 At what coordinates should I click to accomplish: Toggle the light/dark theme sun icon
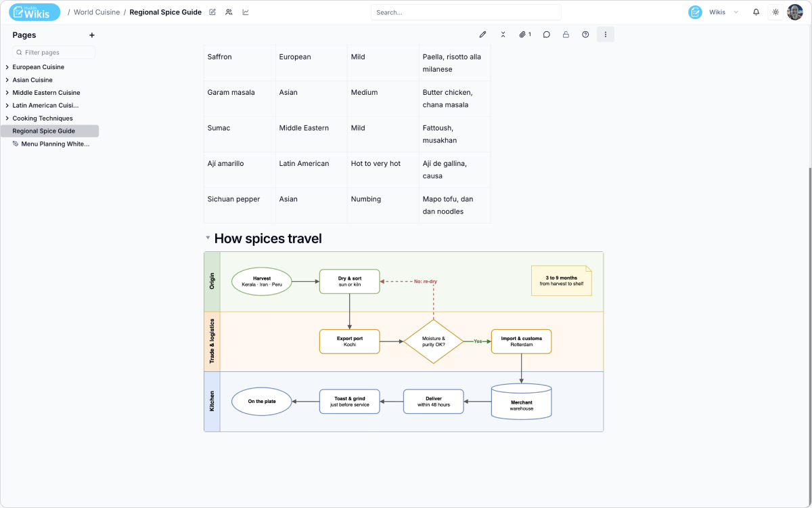coord(775,12)
